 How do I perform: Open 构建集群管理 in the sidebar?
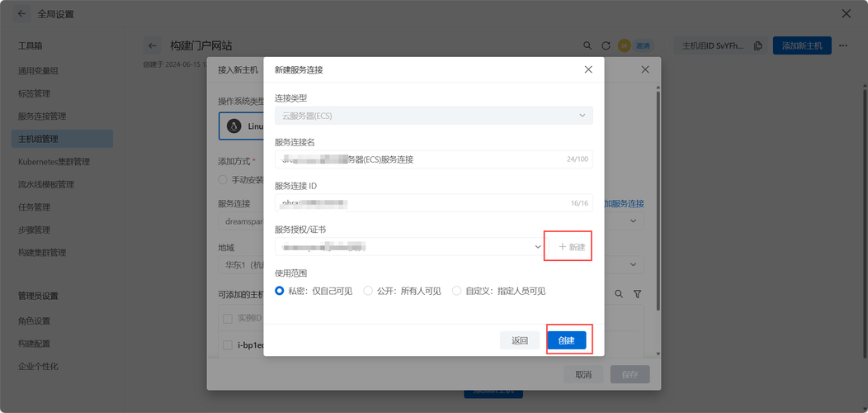point(42,252)
